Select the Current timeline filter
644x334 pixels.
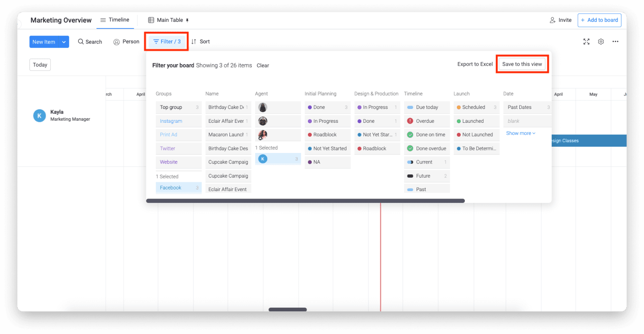(x=427, y=162)
